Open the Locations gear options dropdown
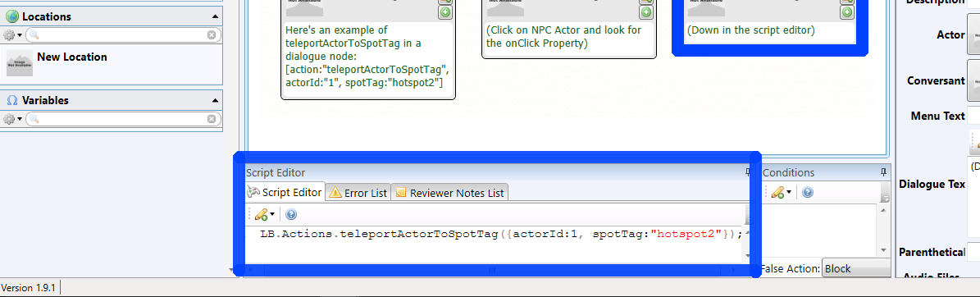 pos(12,35)
